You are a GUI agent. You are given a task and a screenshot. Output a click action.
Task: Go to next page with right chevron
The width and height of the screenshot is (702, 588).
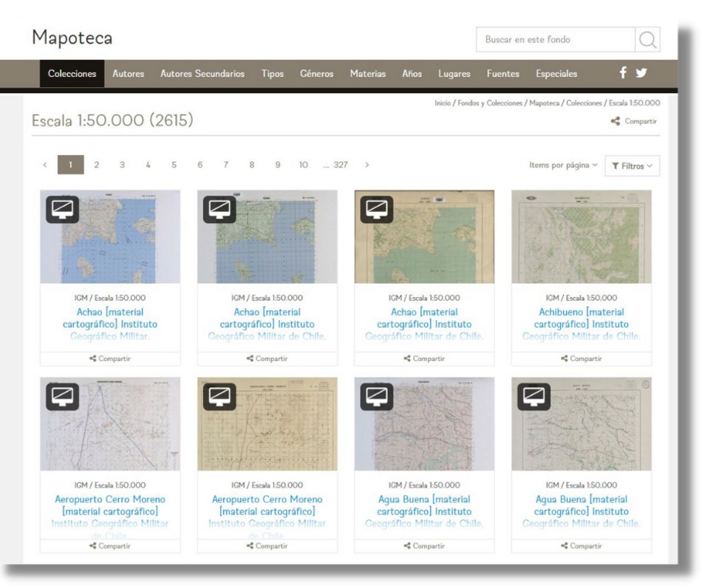point(367,165)
